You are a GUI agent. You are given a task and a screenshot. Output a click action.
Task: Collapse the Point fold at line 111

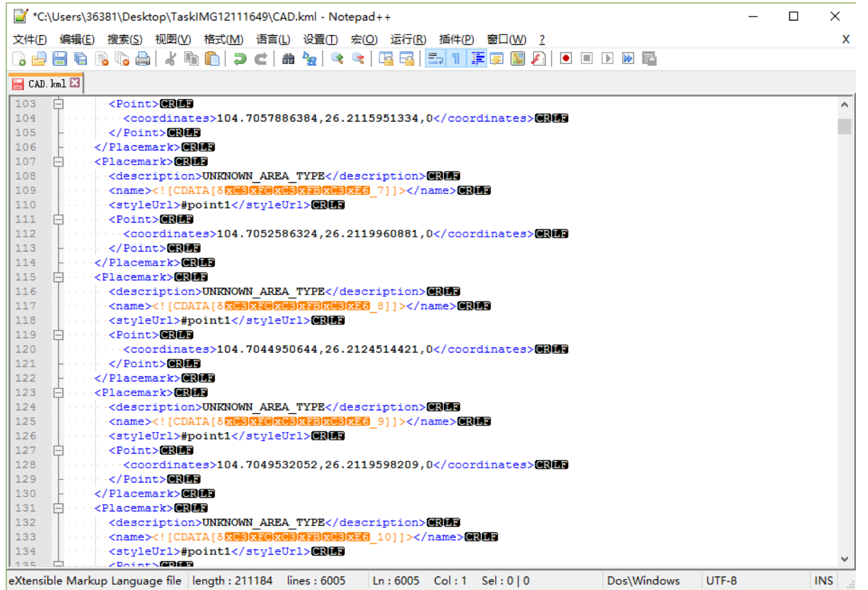(58, 219)
